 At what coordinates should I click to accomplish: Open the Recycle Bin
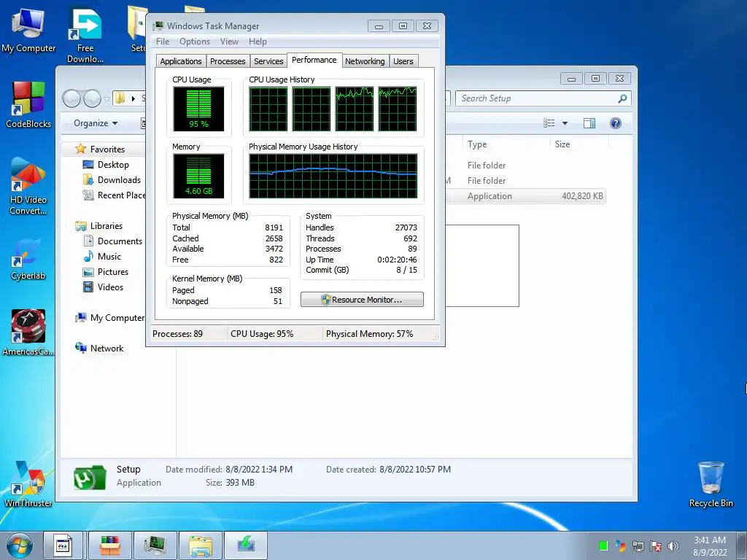click(711, 484)
